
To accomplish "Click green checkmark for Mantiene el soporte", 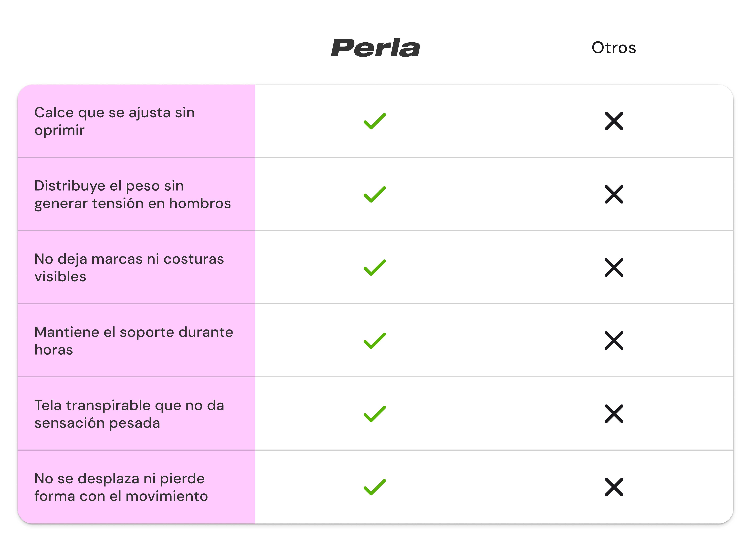I will coord(375,341).
